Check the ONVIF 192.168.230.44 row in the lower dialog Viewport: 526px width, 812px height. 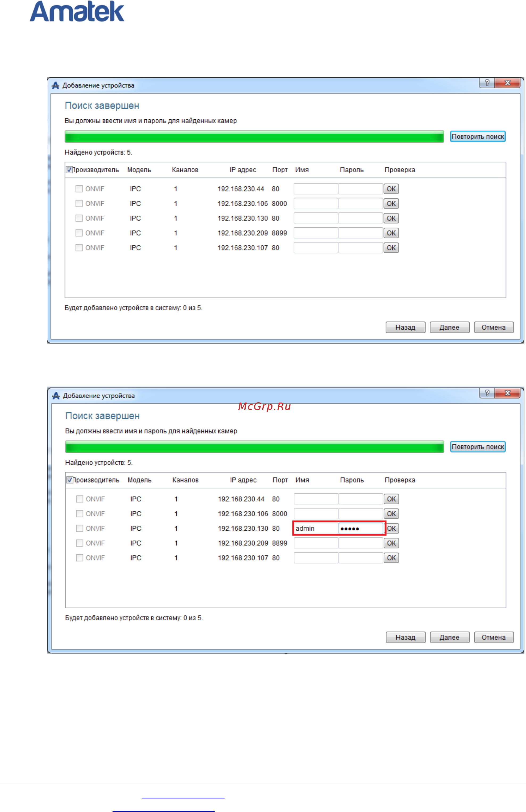pyautogui.click(x=80, y=499)
